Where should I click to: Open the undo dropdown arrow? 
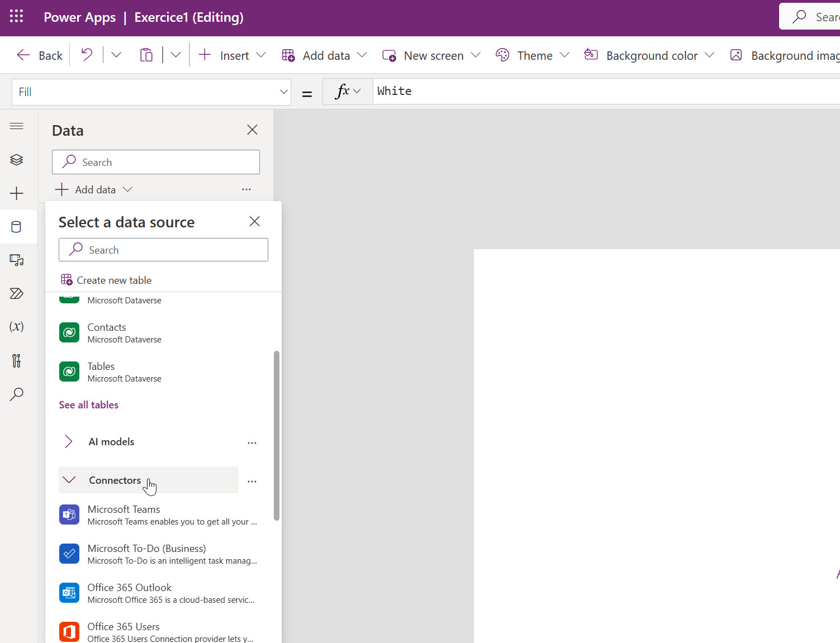tap(116, 55)
